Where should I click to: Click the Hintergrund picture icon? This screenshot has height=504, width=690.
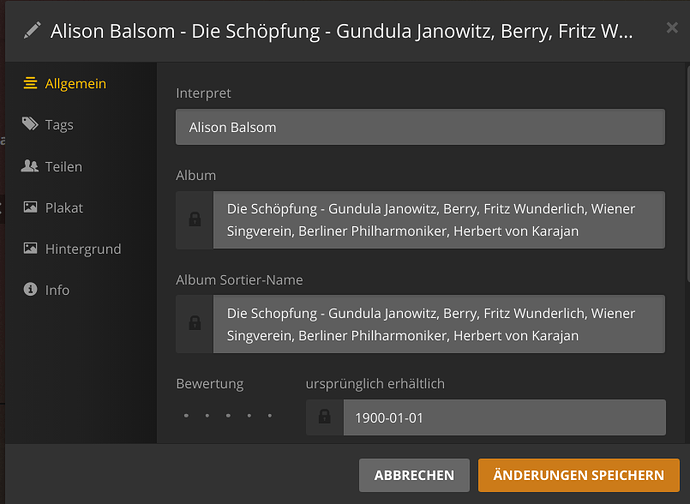(x=30, y=249)
